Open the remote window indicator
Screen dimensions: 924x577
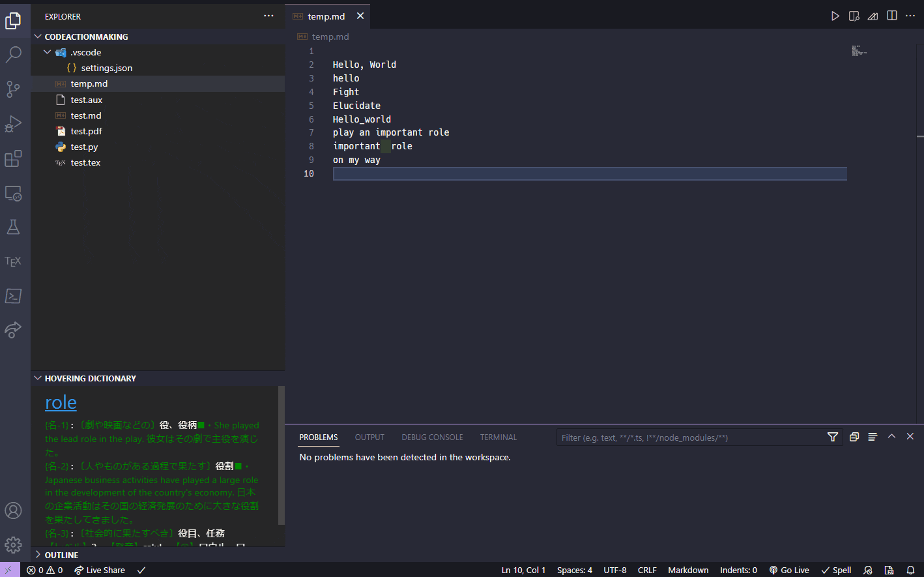coord(8,570)
